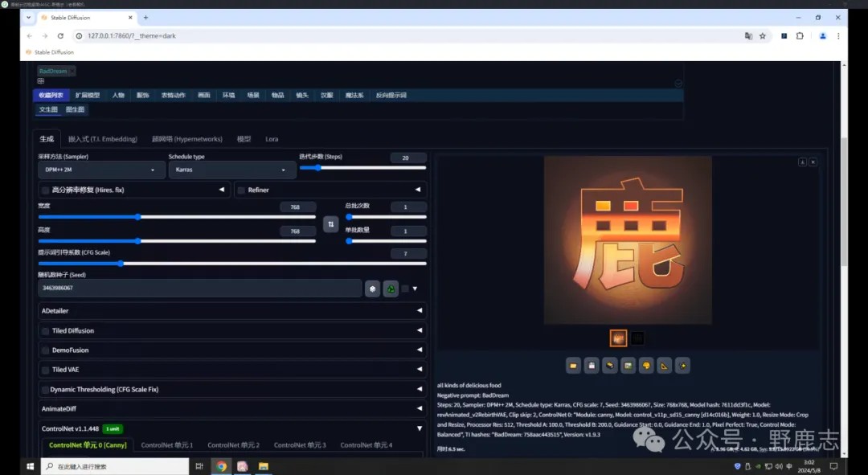Image resolution: width=868 pixels, height=475 pixels.
Task: Click the Seed input field
Action: 200,289
